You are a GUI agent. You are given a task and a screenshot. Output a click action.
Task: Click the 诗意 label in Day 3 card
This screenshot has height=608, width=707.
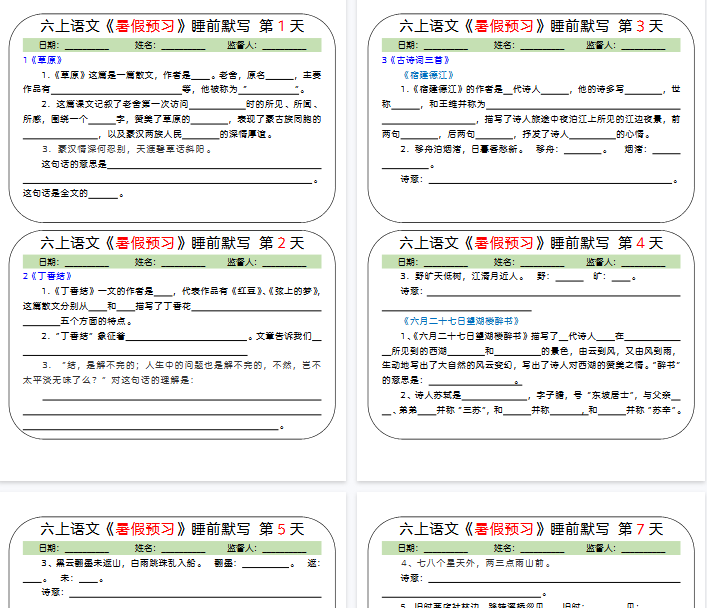coord(411,180)
